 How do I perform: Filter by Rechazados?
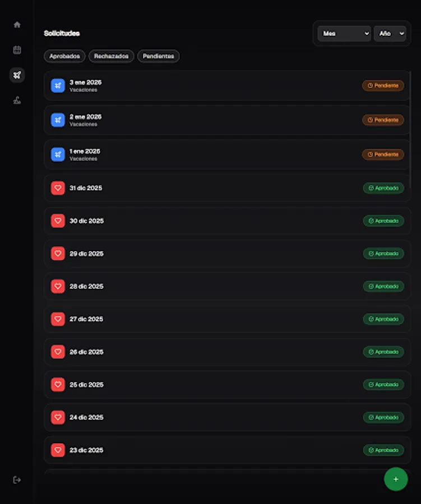click(112, 56)
